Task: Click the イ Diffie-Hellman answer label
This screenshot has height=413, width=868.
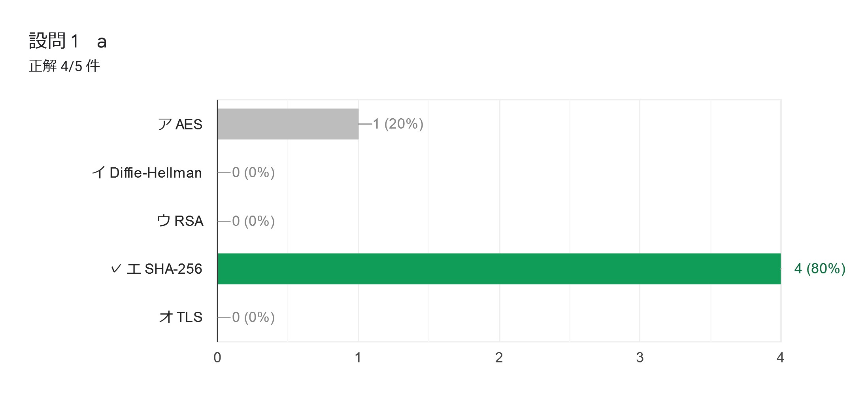Action: pos(147,172)
